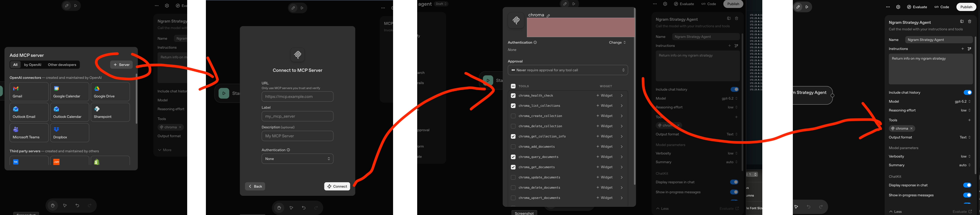Screen dimensions: 980x215
Task: Click the Connect button
Action: click(x=337, y=187)
